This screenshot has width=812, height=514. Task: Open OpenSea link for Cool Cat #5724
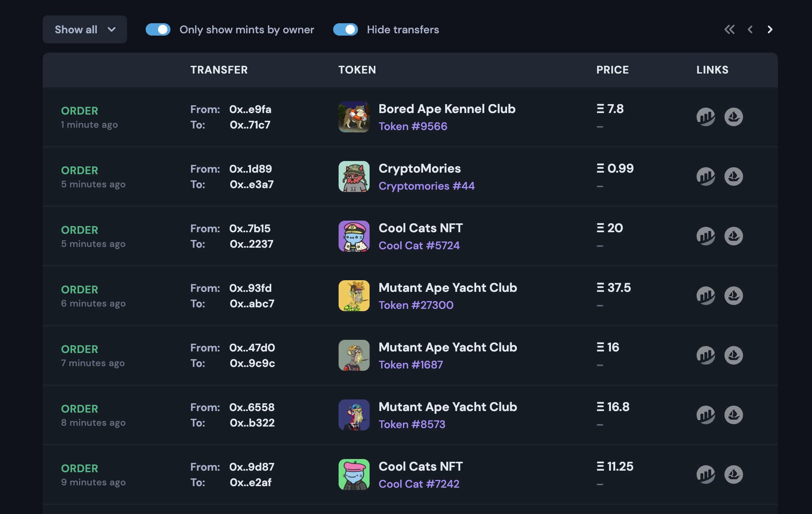(734, 236)
